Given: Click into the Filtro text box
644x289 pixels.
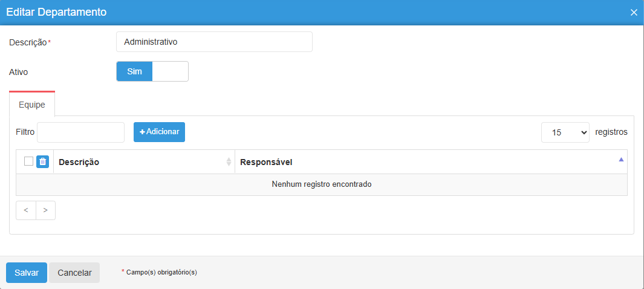Looking at the screenshot, I should (80, 132).
